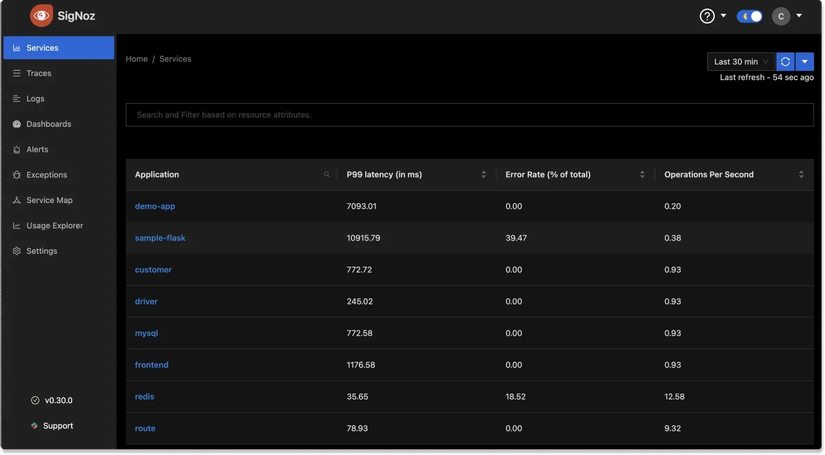Click search icon in Application column header

coord(327,175)
